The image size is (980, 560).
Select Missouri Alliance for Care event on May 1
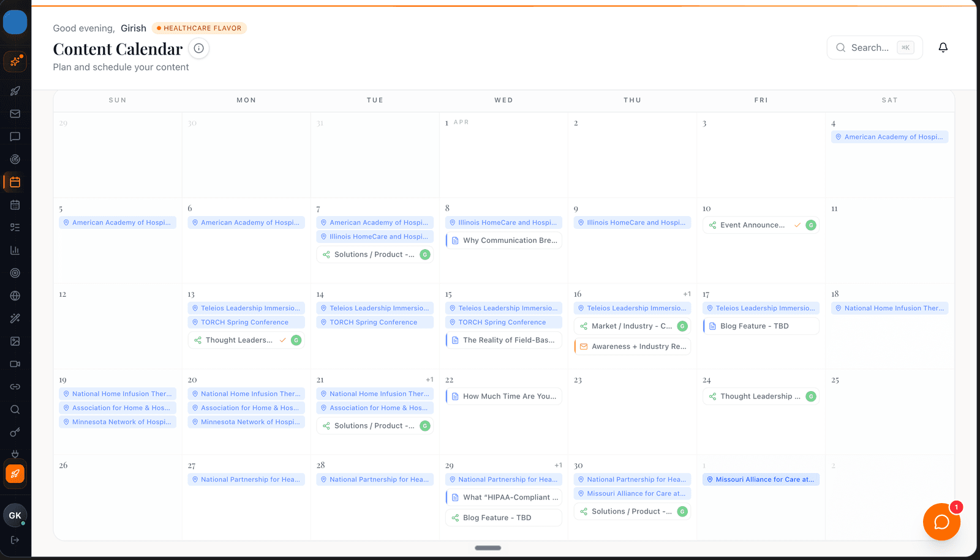pos(761,480)
